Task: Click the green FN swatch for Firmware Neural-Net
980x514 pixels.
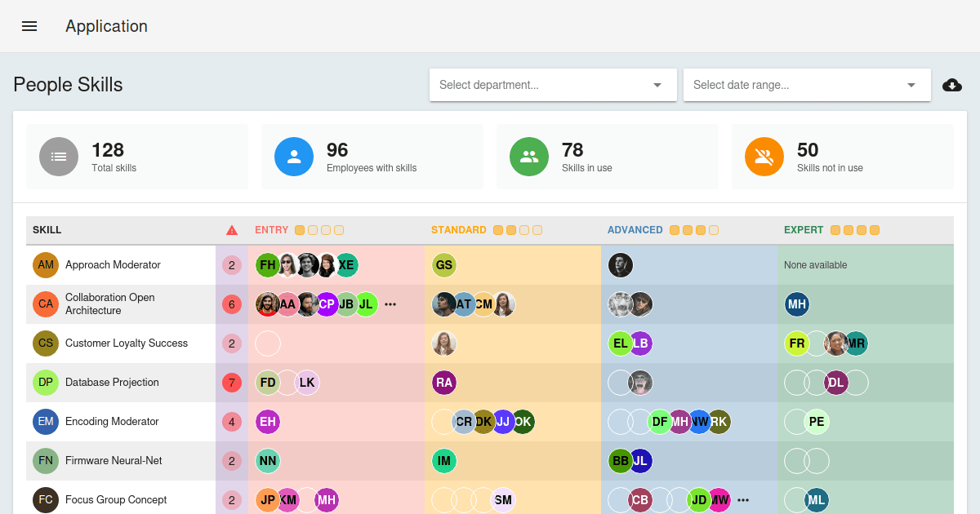Action: [x=46, y=461]
